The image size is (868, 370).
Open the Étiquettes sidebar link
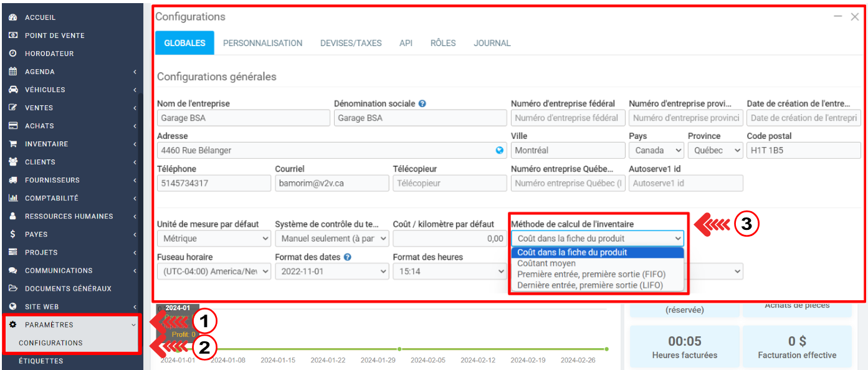(x=41, y=361)
